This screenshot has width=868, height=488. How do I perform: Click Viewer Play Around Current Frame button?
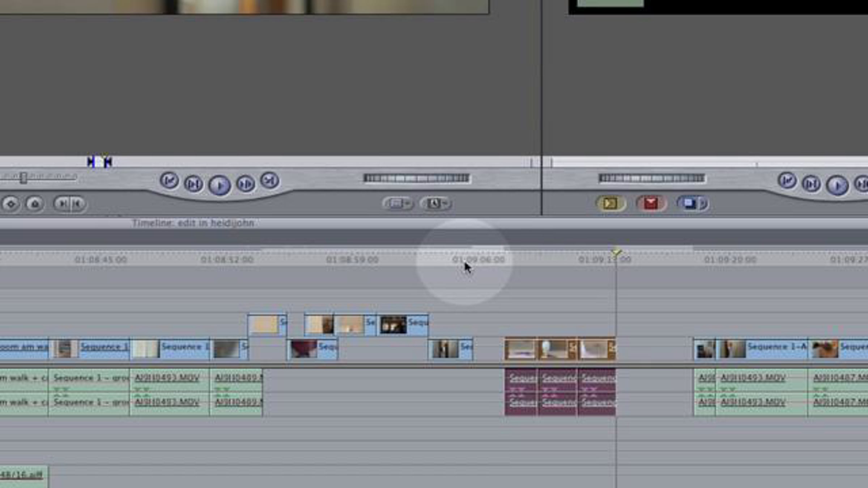tap(245, 184)
